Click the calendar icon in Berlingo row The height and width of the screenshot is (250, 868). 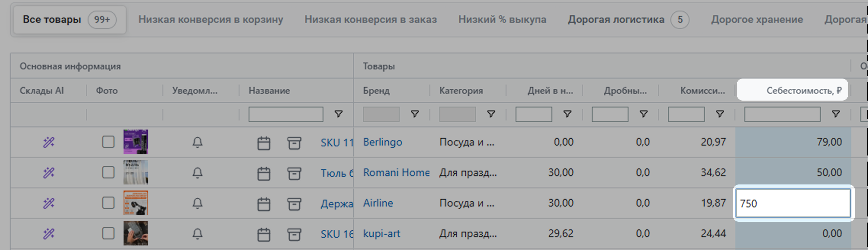[x=264, y=143]
